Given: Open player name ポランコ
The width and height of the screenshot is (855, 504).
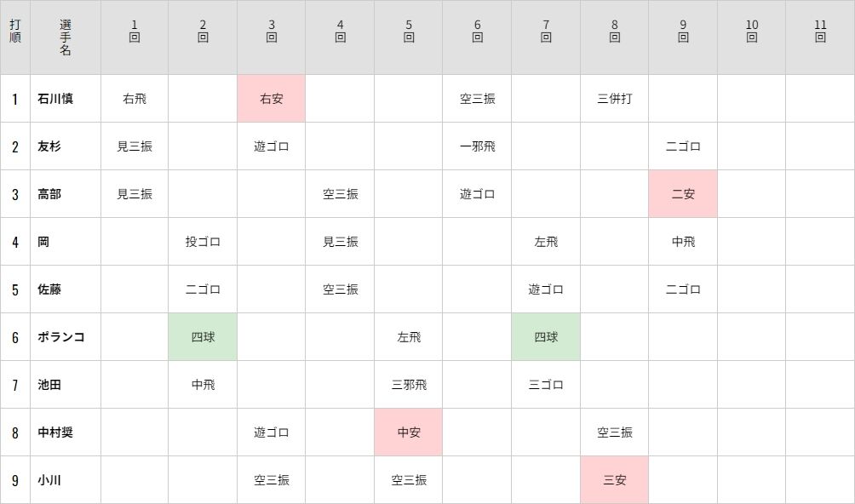Looking at the screenshot, I should 61,337.
